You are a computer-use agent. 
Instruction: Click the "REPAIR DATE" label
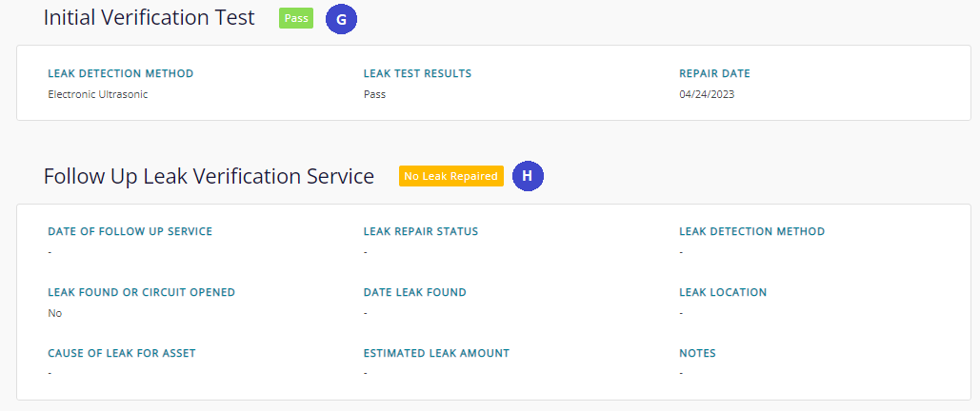[714, 73]
